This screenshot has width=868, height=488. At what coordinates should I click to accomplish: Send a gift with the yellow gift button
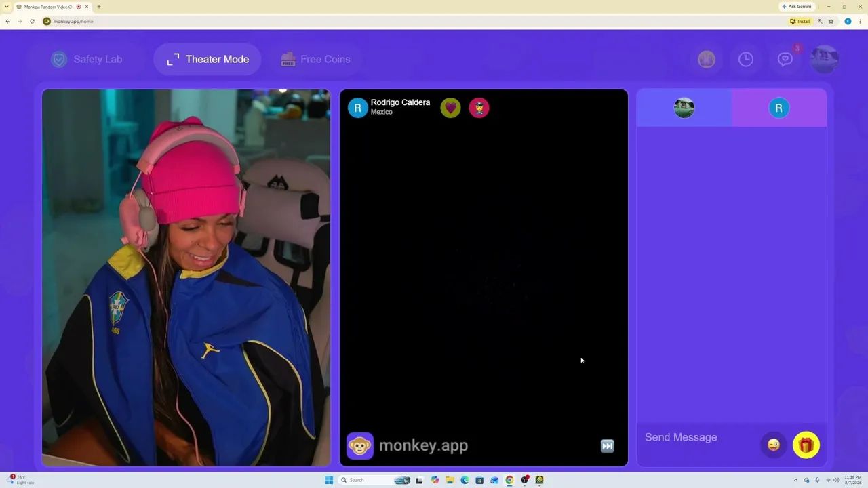(x=806, y=445)
